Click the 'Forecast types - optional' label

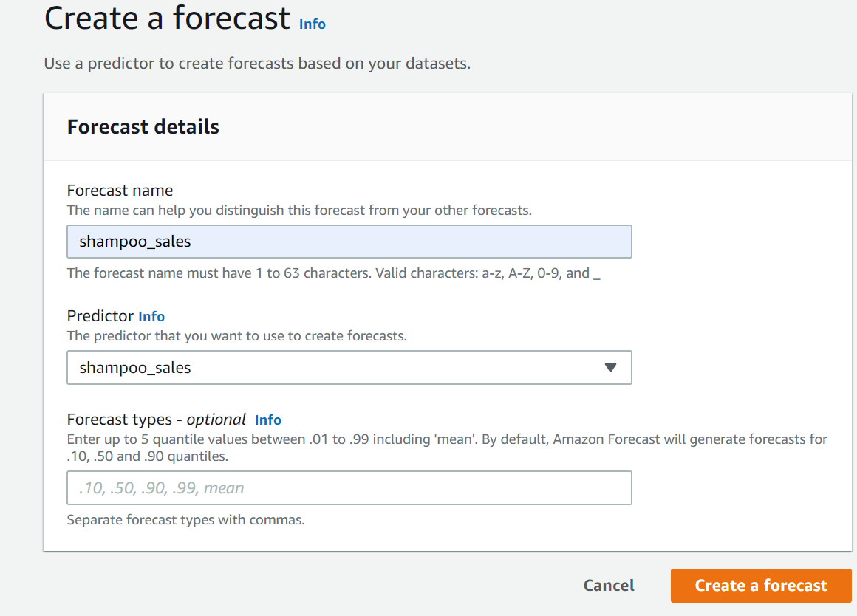click(x=156, y=419)
